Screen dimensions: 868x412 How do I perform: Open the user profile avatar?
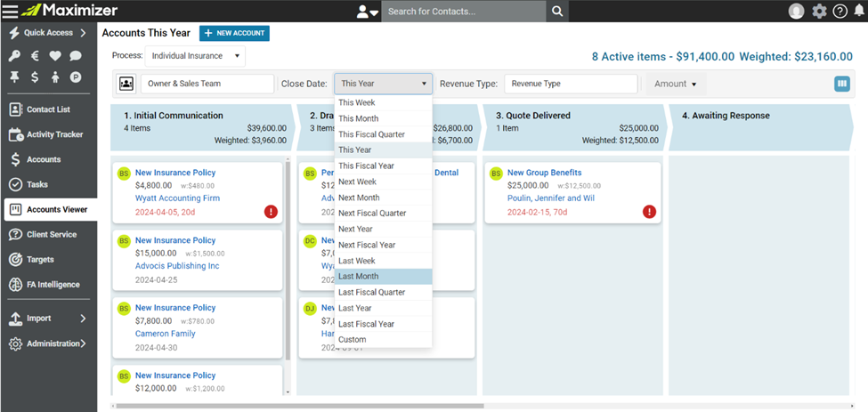(796, 11)
